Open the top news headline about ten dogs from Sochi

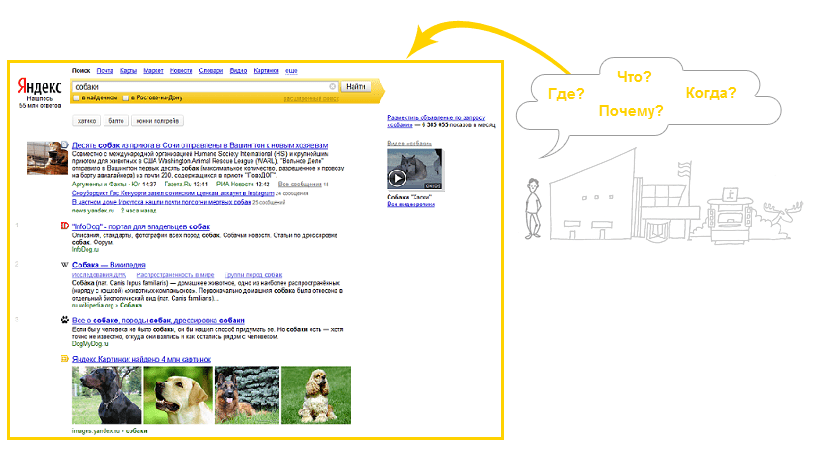[x=200, y=145]
